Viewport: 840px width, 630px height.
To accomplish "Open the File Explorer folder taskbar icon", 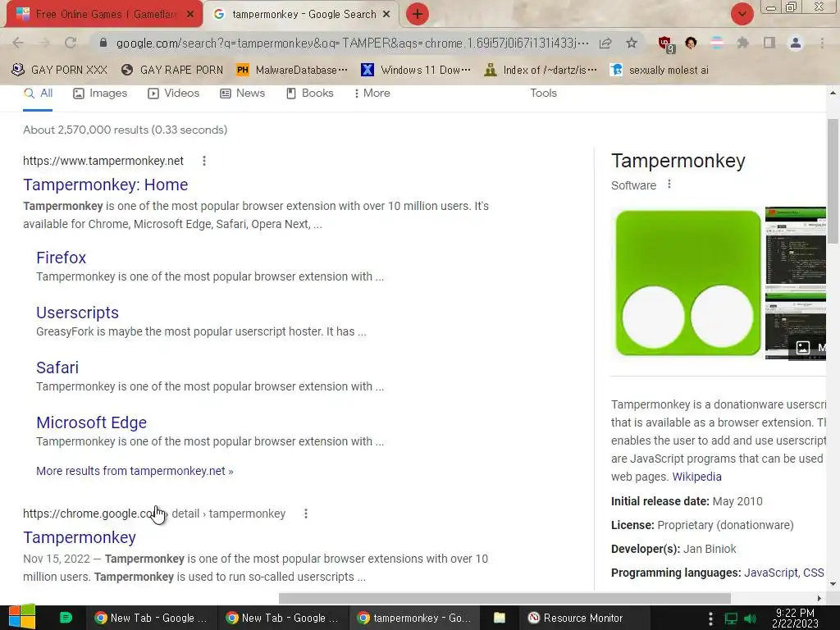I will point(500,618).
